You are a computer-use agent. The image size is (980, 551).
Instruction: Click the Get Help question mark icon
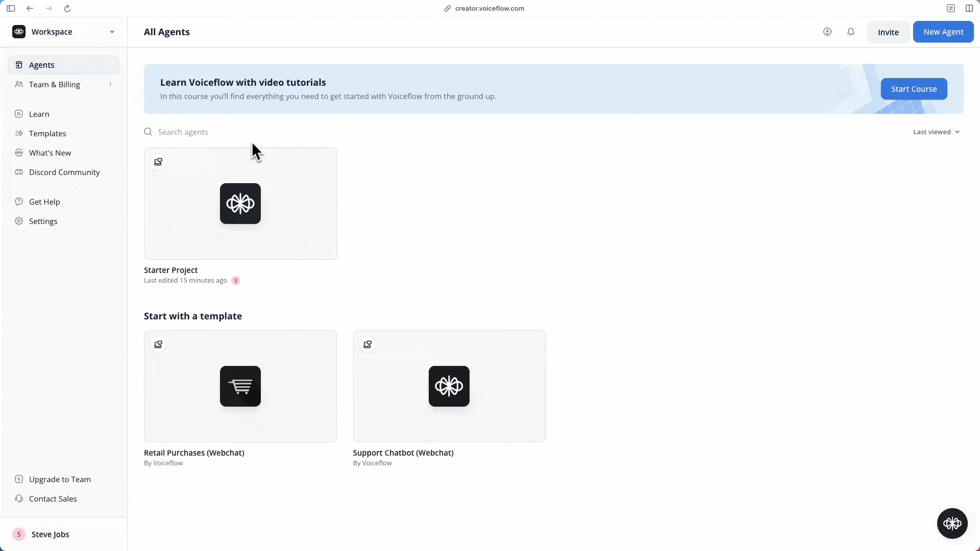pos(19,202)
